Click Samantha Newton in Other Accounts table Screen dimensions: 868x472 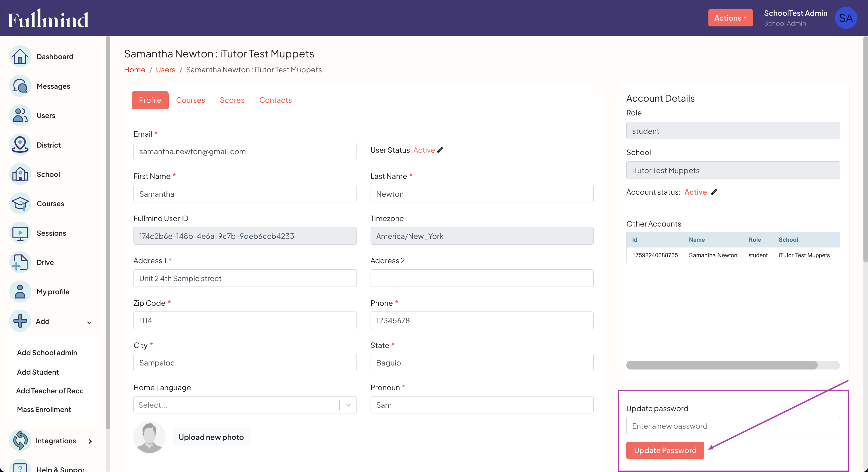(713, 255)
